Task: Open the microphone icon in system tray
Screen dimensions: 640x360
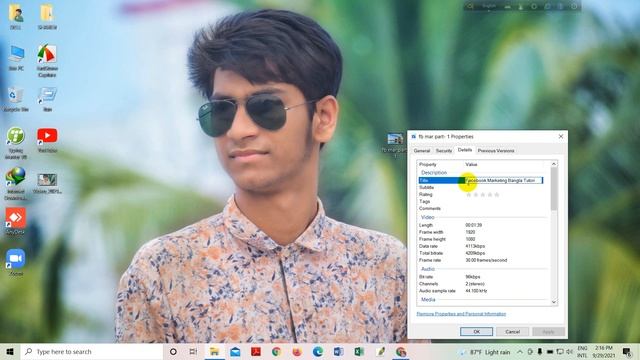Action: pos(540,352)
